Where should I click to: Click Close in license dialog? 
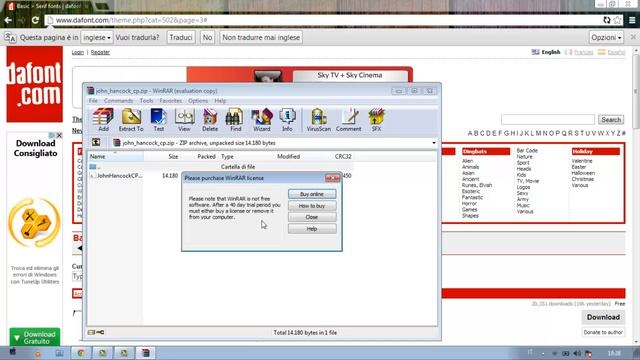pyautogui.click(x=312, y=217)
